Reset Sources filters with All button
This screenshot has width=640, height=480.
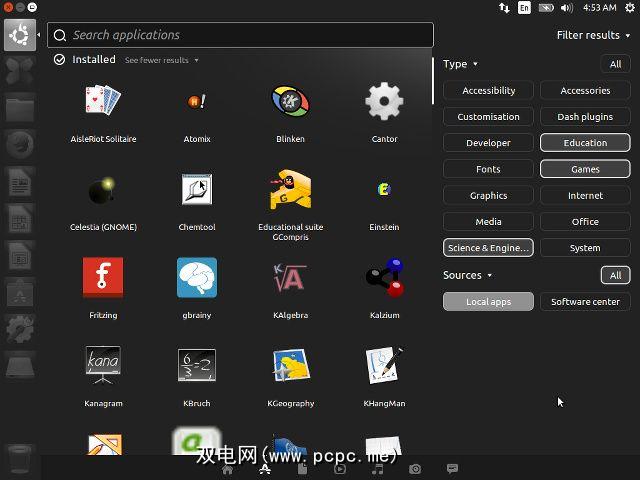coord(615,275)
